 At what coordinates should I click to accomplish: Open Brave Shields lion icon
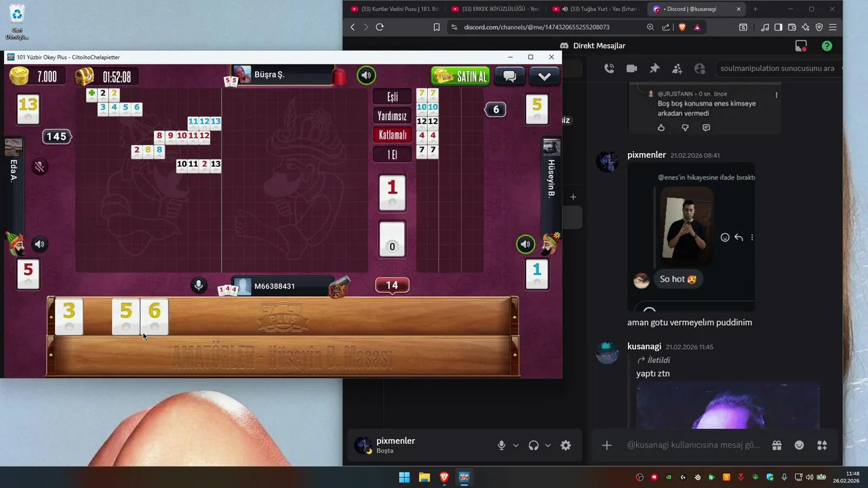point(682,27)
